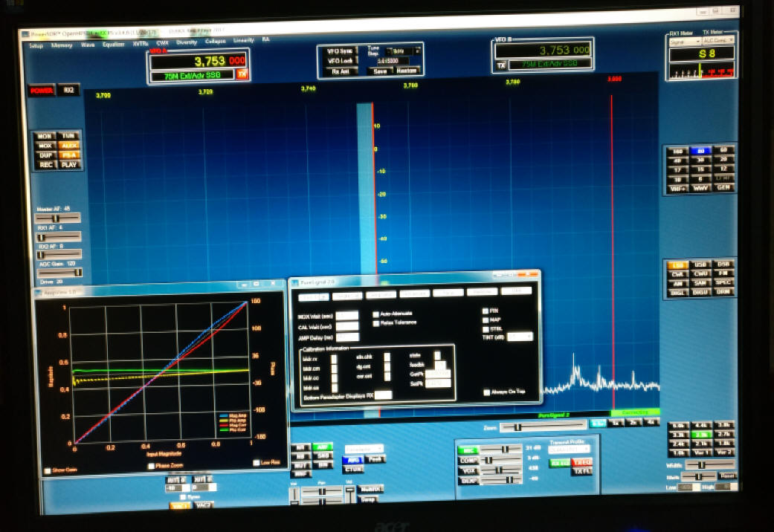774x532 pixels.
Task: Open the TX Meter ALC Comp dropdown
Action: pyautogui.click(x=717, y=40)
